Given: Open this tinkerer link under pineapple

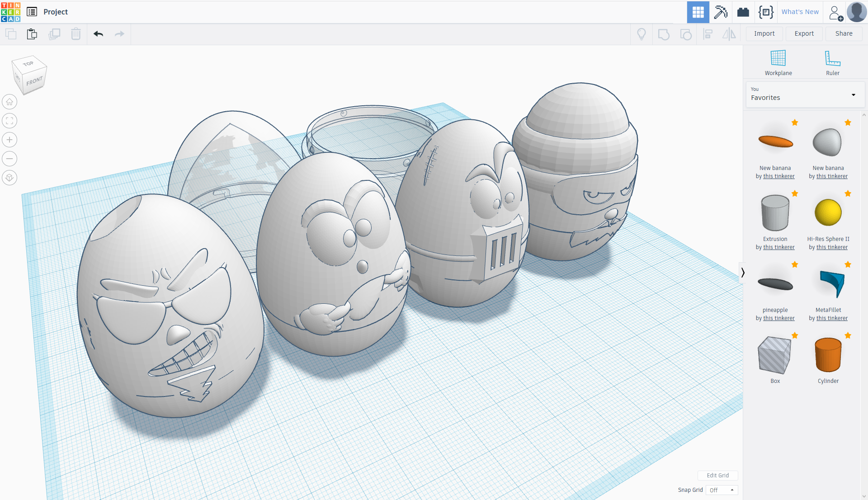Looking at the screenshot, I should click(778, 318).
